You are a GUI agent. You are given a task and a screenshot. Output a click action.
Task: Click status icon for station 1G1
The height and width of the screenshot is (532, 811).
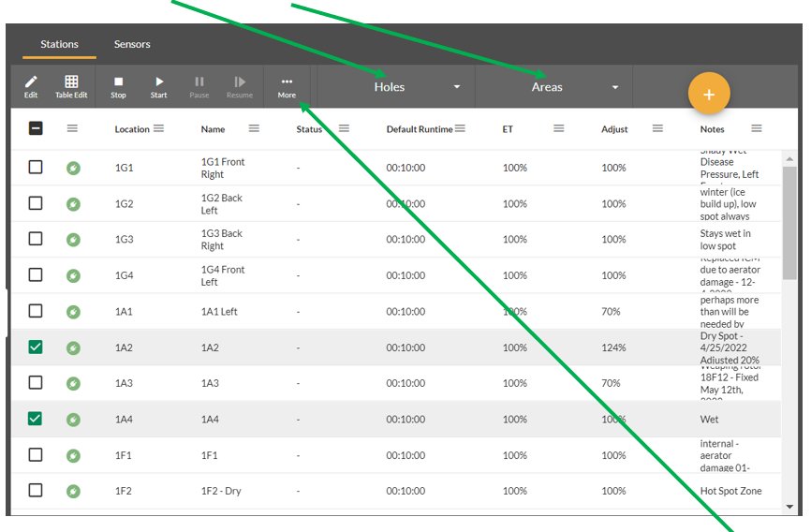(x=73, y=169)
